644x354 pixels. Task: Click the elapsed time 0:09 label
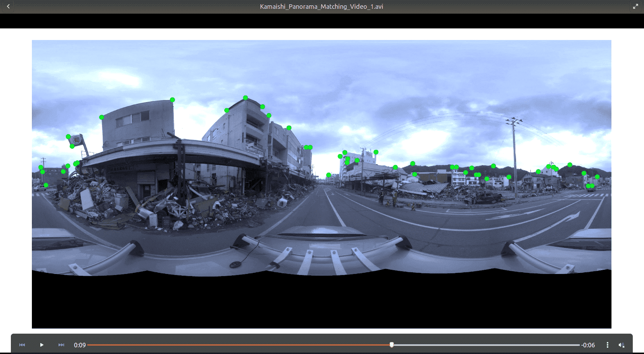pyautogui.click(x=80, y=345)
